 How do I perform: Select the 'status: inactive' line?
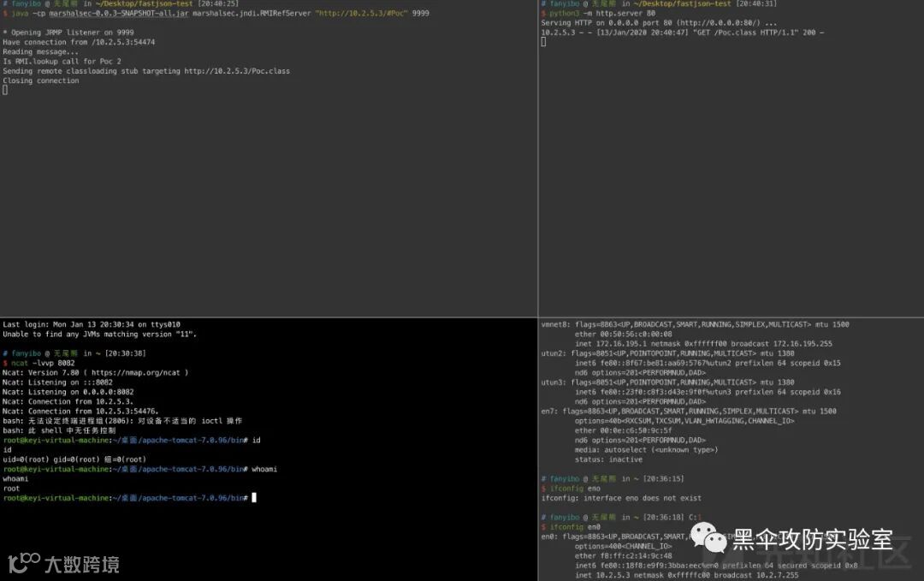tap(609, 459)
